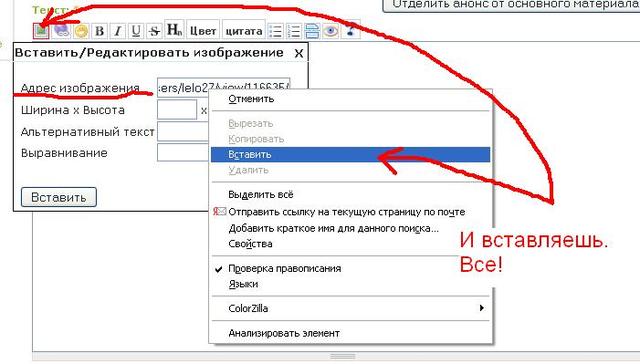Choose Копировать in context menu
640x364 pixels.
coord(351,139)
